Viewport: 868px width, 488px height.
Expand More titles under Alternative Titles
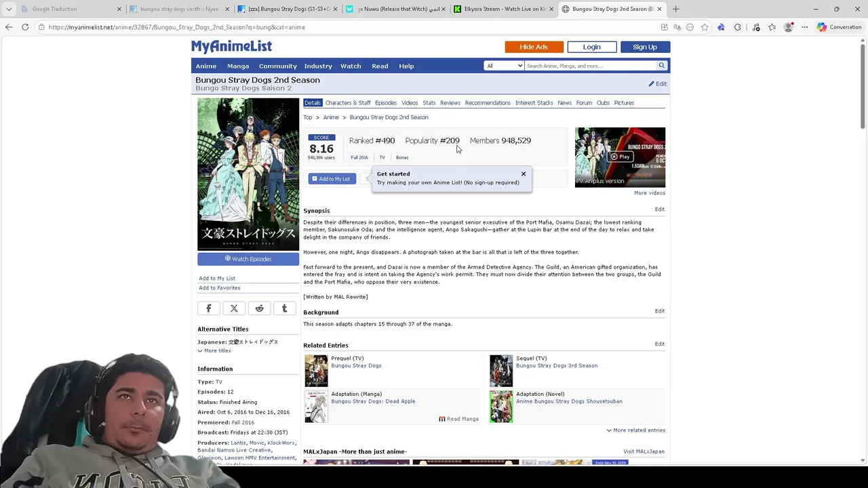pyautogui.click(x=214, y=351)
